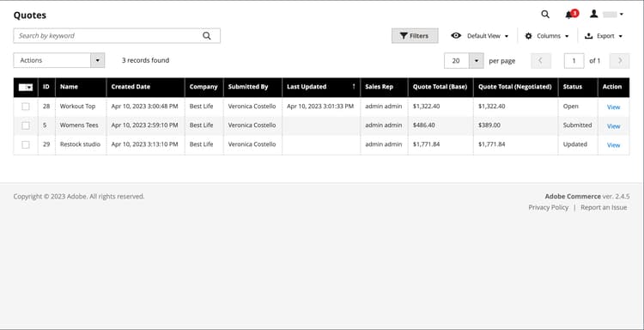Sort by Last Updated column header
The height and width of the screenshot is (330, 644).
[x=321, y=87]
